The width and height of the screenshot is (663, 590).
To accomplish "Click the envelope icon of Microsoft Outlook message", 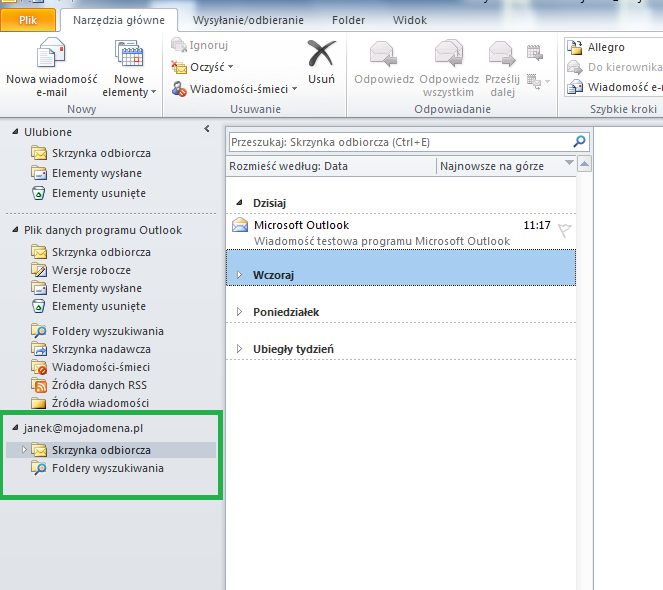I will tap(240, 225).
